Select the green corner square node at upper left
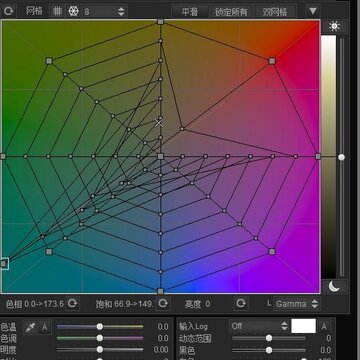The height and width of the screenshot is (360, 360). click(49, 61)
